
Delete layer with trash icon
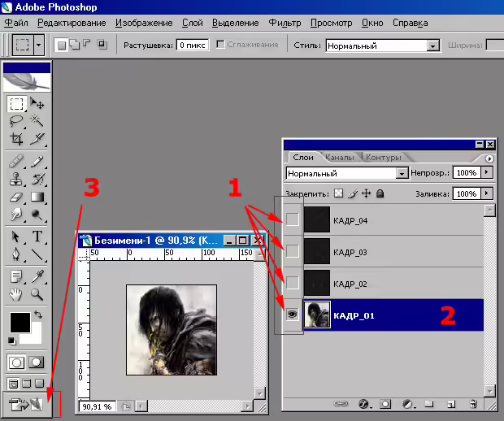point(473,404)
